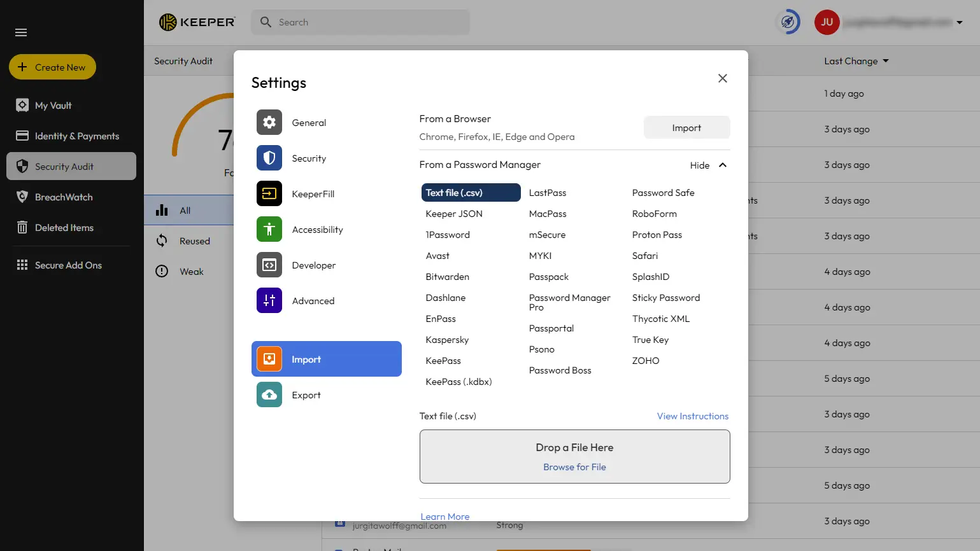The height and width of the screenshot is (551, 980).
Task: Click the Reused refresh icon
Action: click(162, 241)
